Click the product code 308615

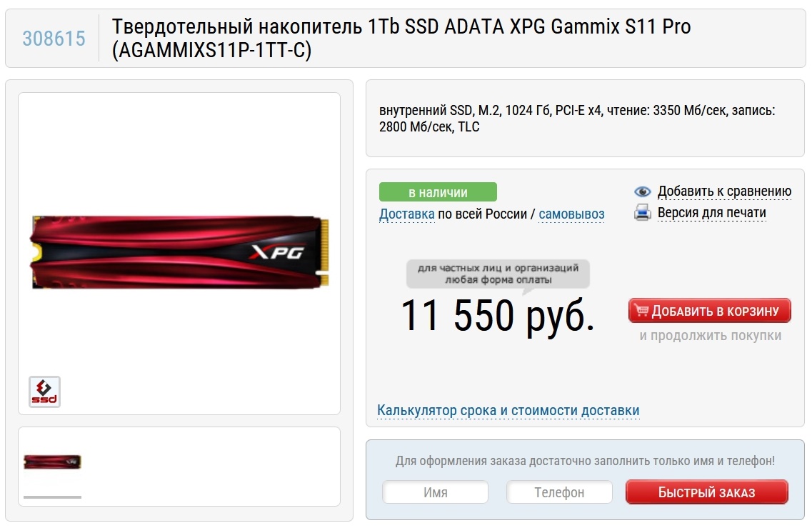tap(54, 39)
